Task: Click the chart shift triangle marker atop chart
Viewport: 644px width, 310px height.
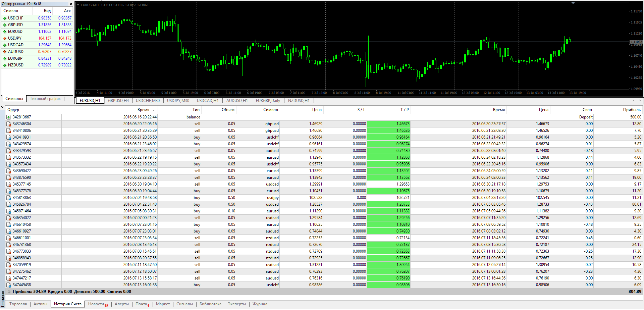Action: click(573, 3)
